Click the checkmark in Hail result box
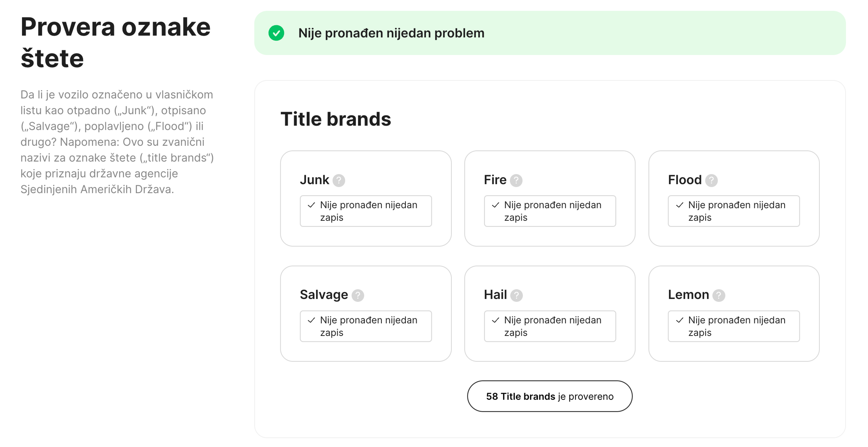Image resolution: width=868 pixels, height=447 pixels. coord(495,320)
